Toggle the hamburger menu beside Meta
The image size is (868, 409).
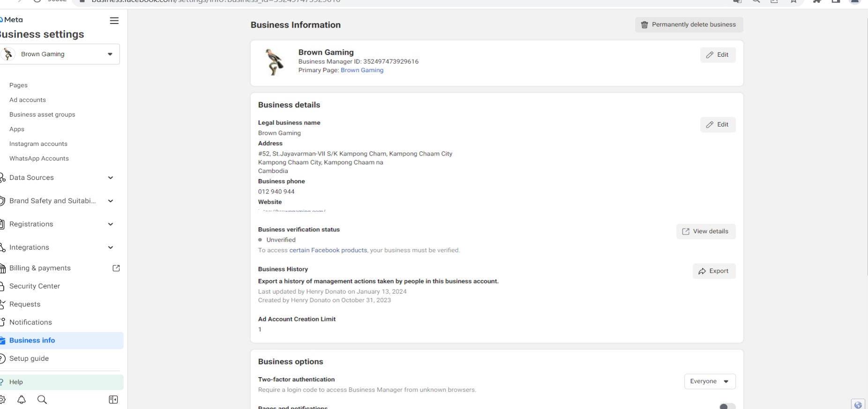[x=114, y=21]
